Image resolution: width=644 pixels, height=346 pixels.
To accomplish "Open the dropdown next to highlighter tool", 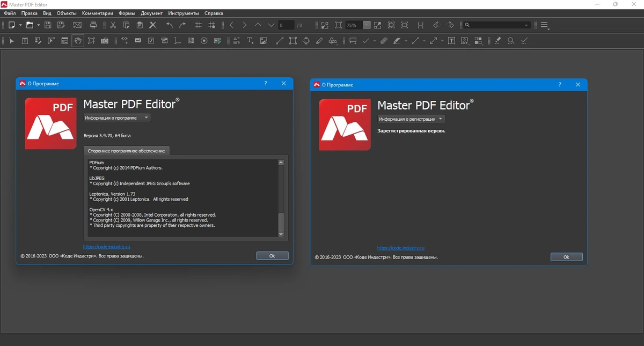I will coord(406,41).
